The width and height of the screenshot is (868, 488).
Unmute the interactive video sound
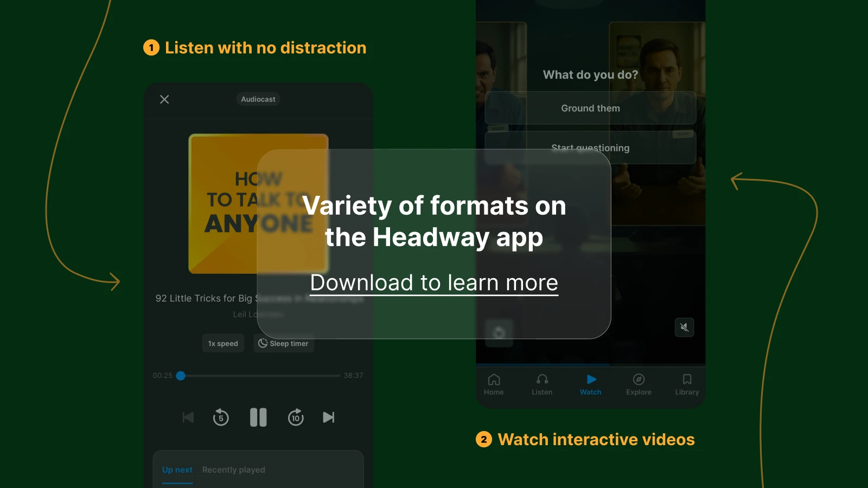click(685, 327)
